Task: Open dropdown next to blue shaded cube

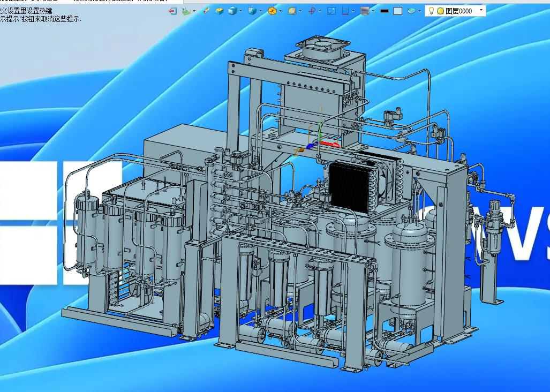Action: [x=240, y=11]
